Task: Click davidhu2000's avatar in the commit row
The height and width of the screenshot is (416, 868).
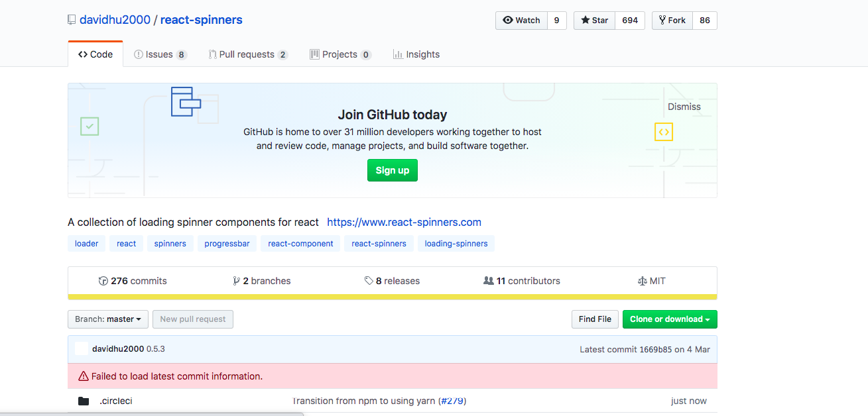Action: (82, 349)
